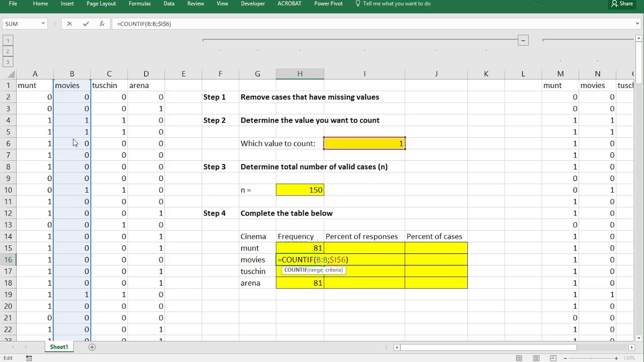
Task: Confirm formula with the check mark icon
Action: (x=86, y=24)
